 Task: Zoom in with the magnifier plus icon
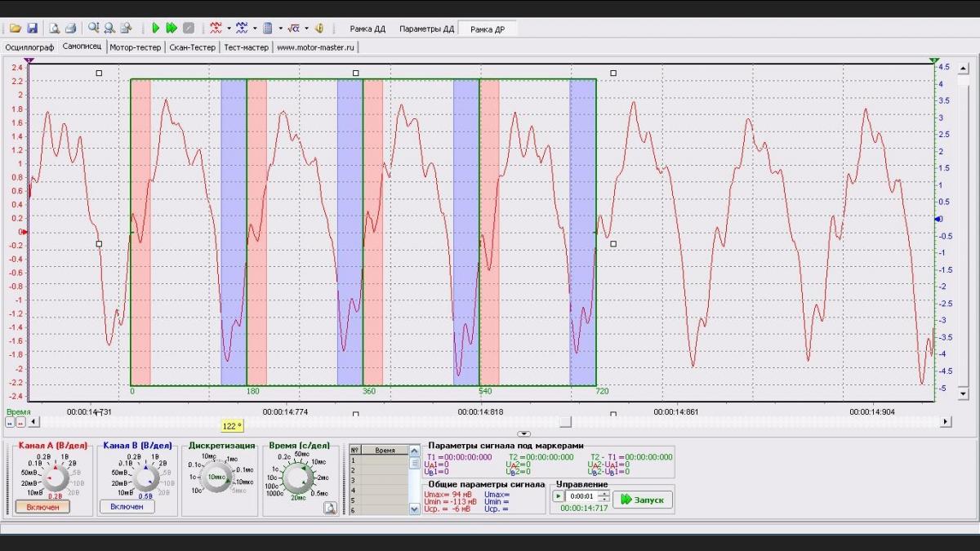[x=94, y=28]
